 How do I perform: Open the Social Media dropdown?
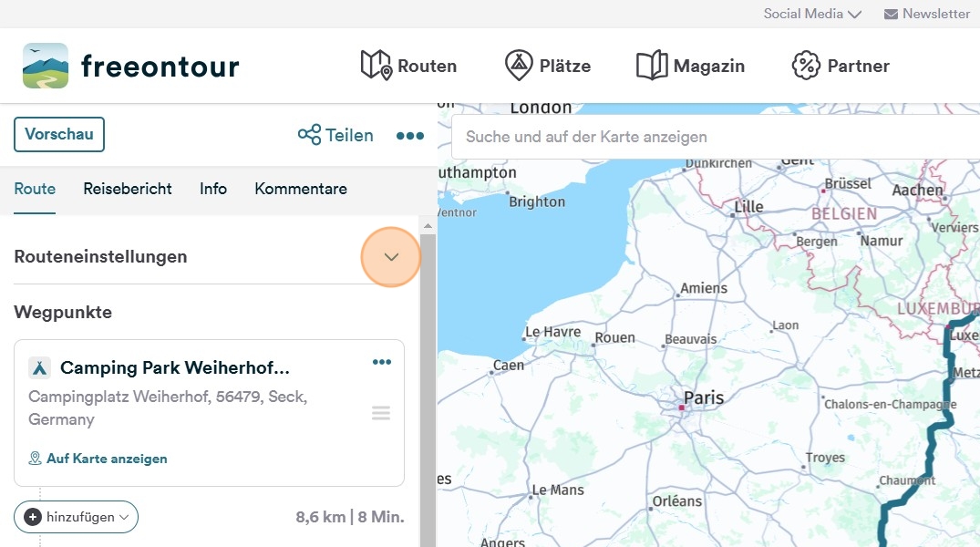[812, 14]
